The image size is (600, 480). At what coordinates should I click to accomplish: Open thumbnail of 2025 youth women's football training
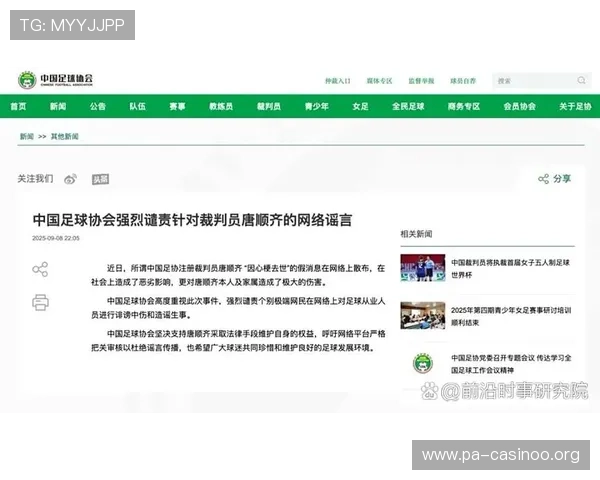click(x=423, y=316)
